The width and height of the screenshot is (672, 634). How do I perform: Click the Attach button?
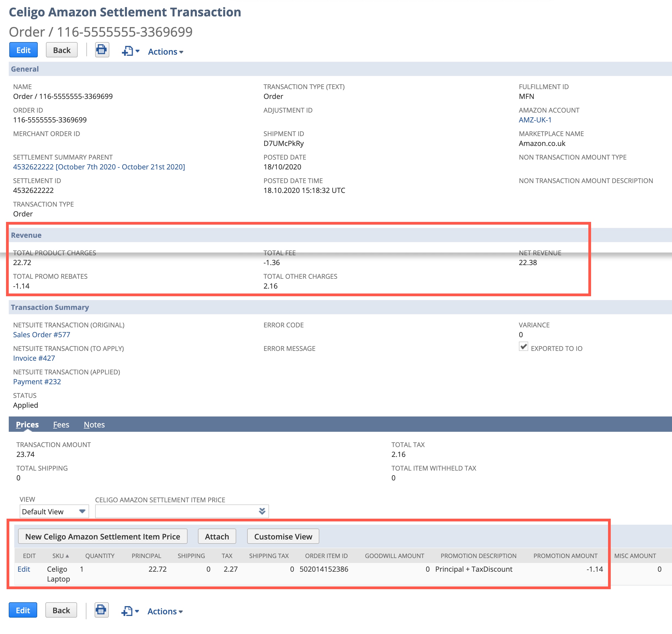[x=217, y=536]
